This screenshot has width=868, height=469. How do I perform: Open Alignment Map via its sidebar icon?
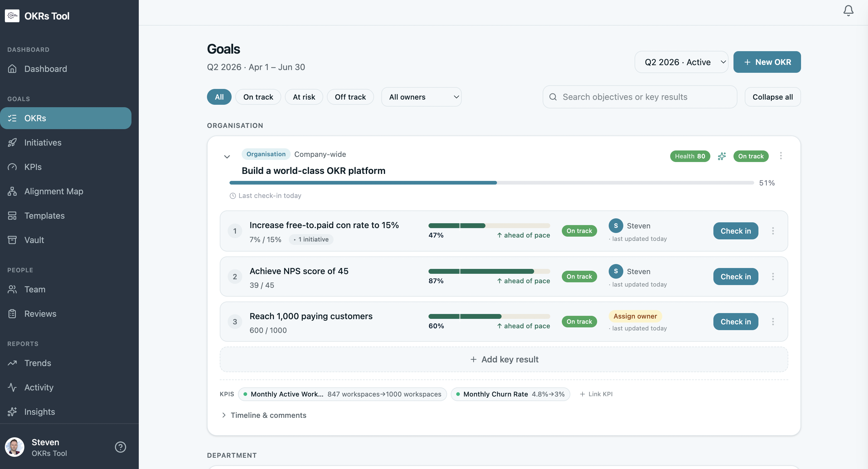[x=12, y=191]
